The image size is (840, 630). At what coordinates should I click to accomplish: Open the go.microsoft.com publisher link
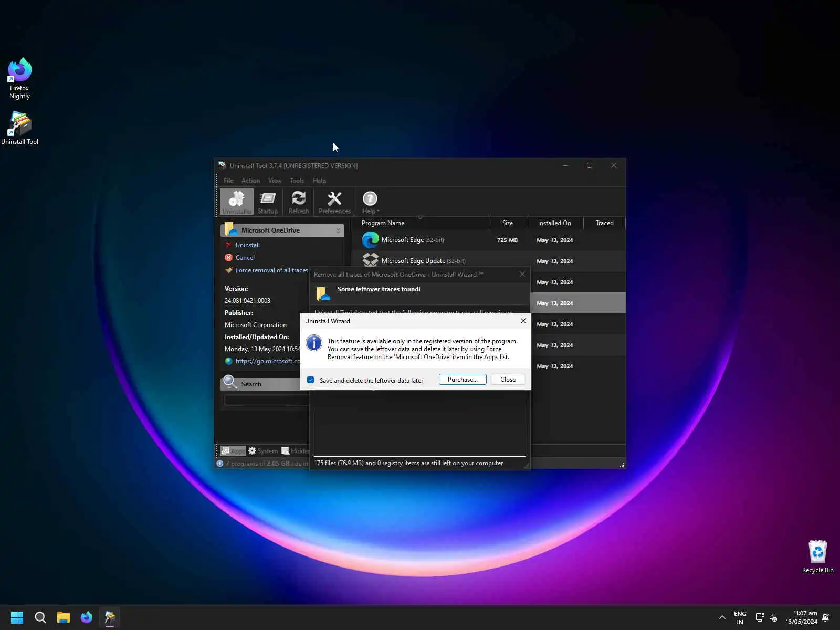click(x=268, y=361)
